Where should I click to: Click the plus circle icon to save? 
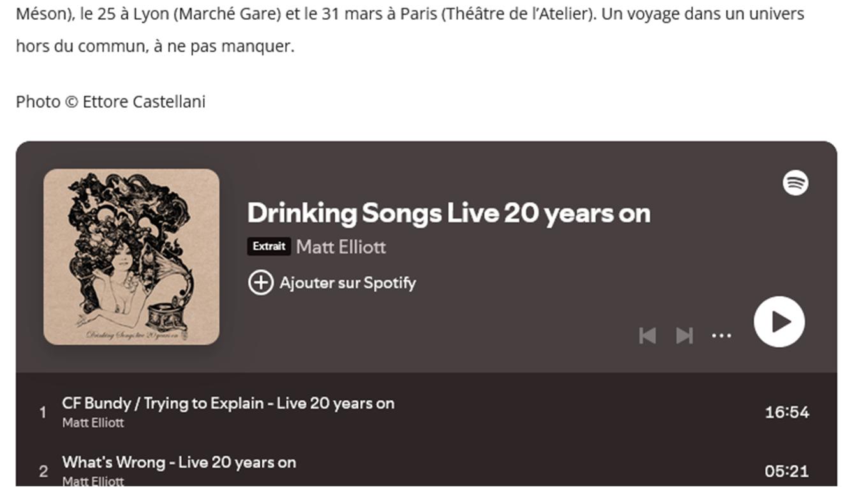260,283
